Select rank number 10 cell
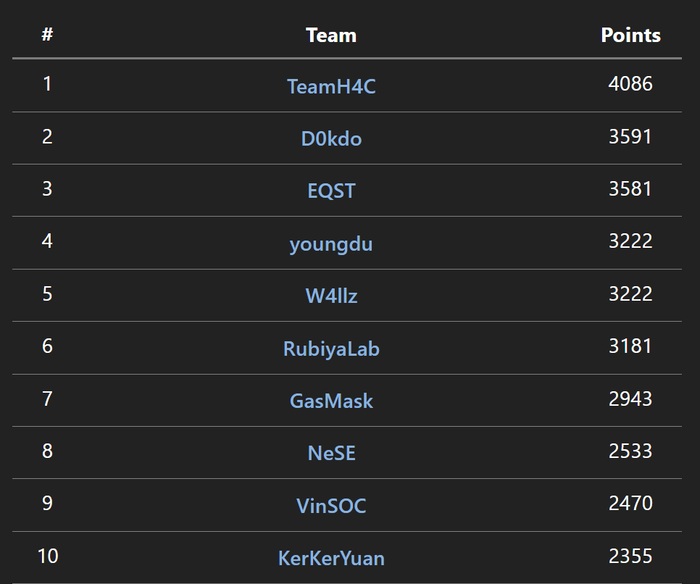The height and width of the screenshot is (584, 700). tap(48, 556)
